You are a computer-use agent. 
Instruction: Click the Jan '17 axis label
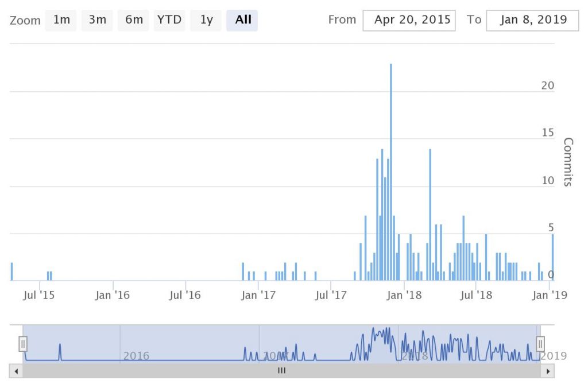pyautogui.click(x=258, y=295)
